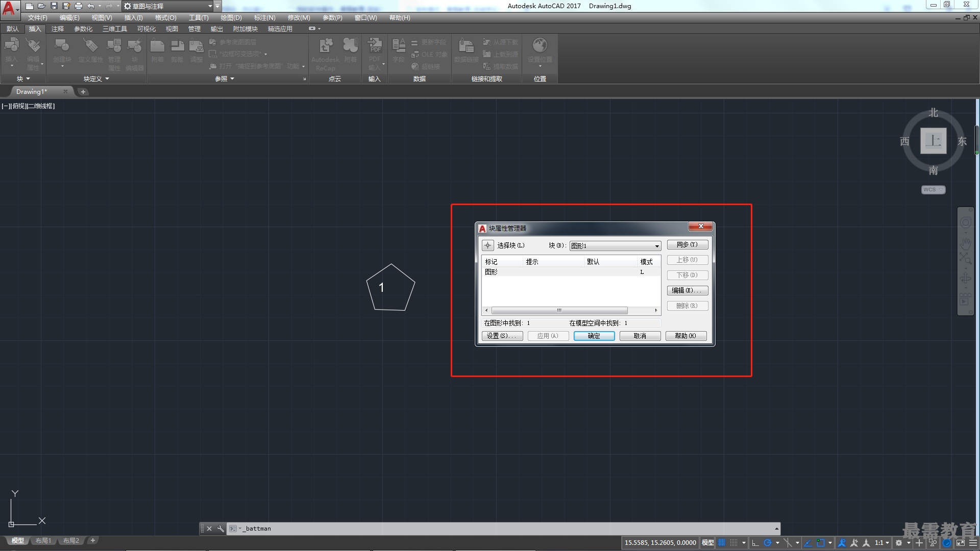Click the new drawing tab plus button
980x551 pixels.
pos(83,92)
